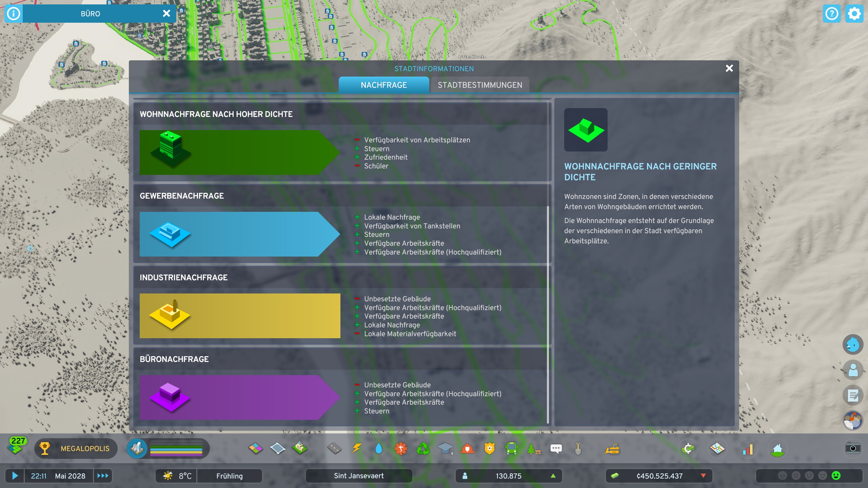The height and width of the screenshot is (488, 868).
Task: Open the Education services menu
Action: [445, 449]
